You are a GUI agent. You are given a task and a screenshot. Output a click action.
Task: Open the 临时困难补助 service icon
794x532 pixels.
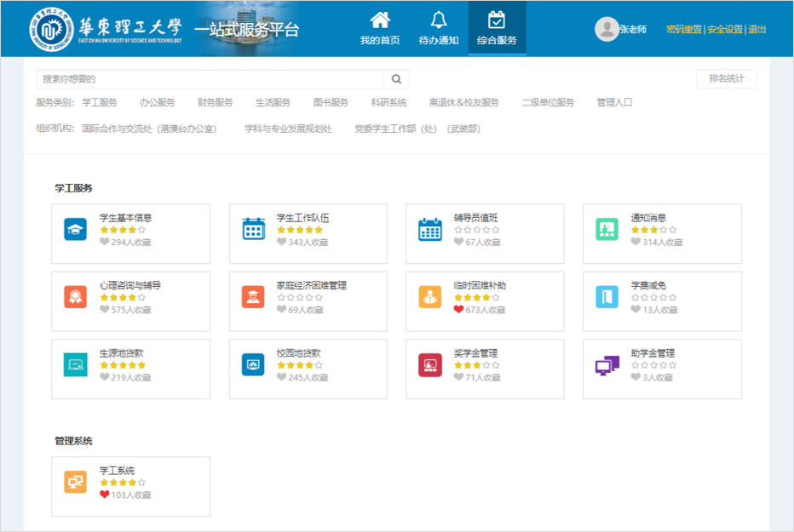pos(429,297)
